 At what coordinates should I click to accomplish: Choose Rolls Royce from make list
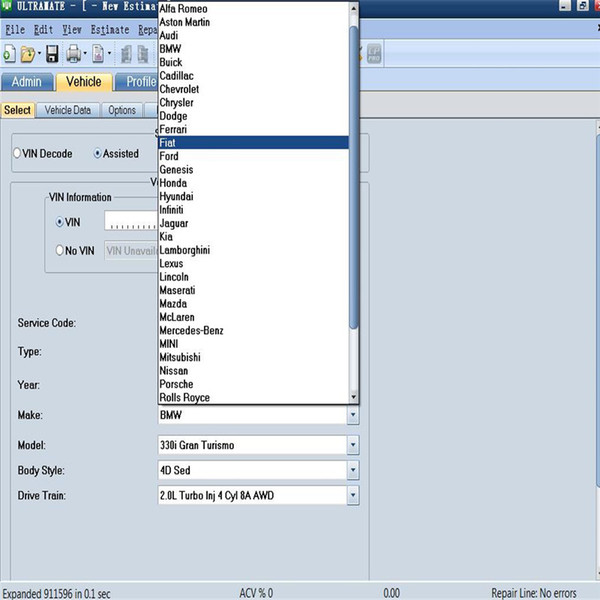[253, 397]
